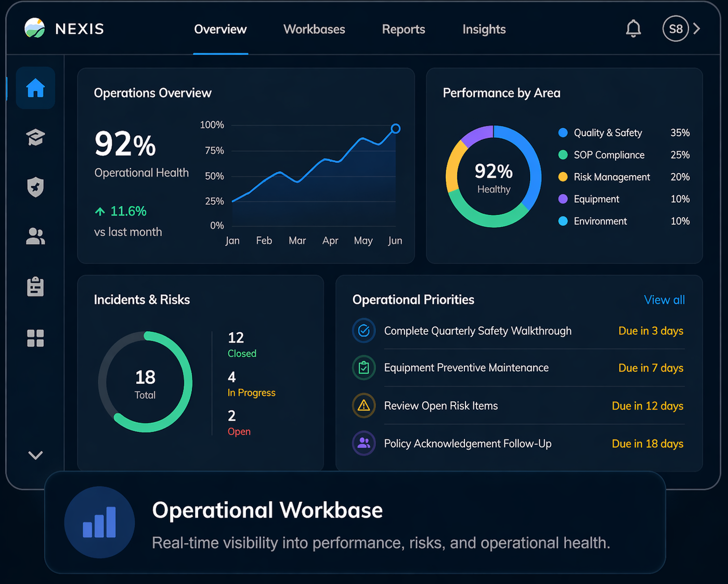Toggle completion on Complete Quarterly Safety Walkthrough

(x=364, y=330)
